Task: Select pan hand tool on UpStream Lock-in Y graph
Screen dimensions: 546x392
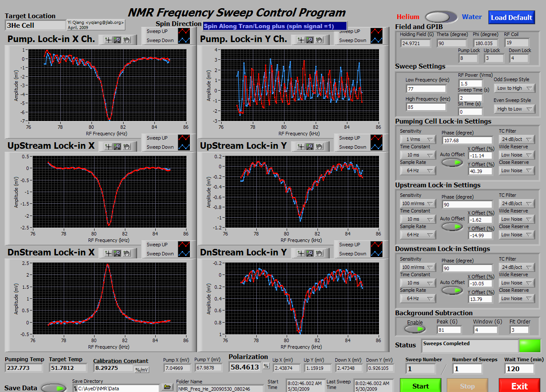Action: (320, 147)
